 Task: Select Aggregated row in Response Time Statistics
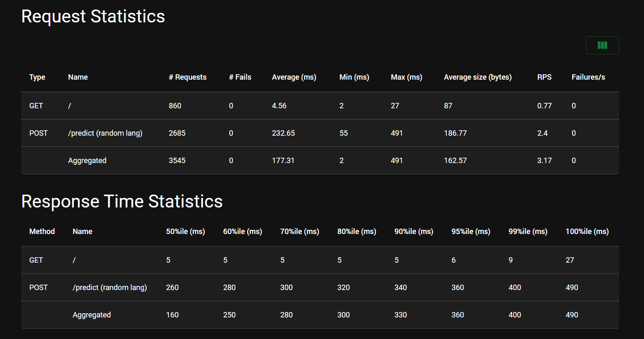point(320,315)
